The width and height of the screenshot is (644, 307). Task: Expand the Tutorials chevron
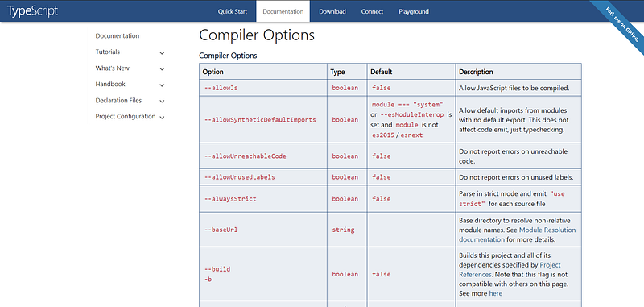(162, 53)
